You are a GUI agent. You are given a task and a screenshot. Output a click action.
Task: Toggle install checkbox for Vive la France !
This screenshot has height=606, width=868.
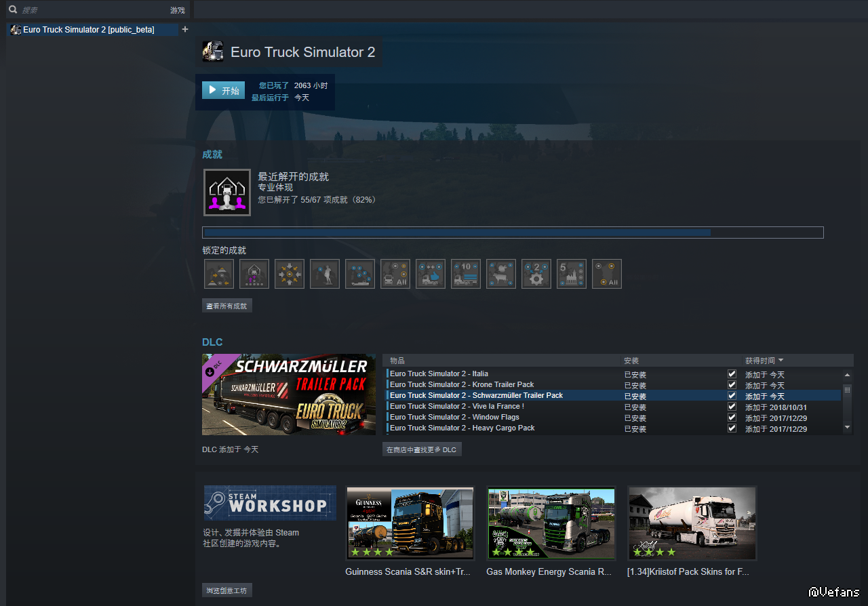pyautogui.click(x=732, y=407)
